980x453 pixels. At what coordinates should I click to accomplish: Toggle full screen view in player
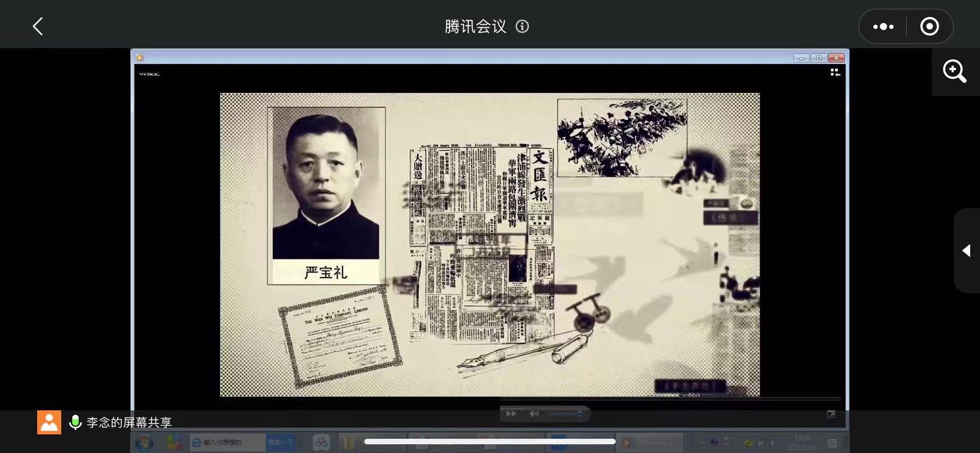click(x=831, y=414)
